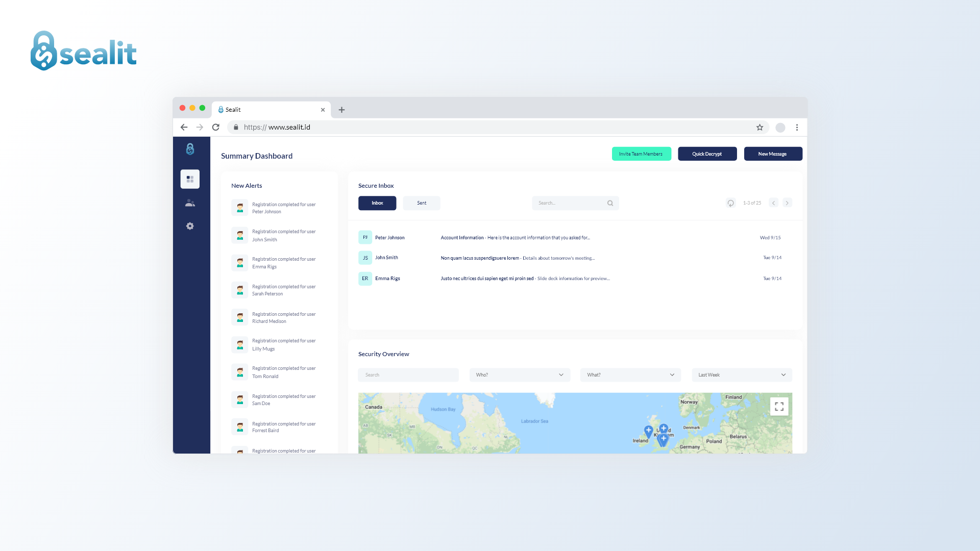Compose with the New Message button
This screenshot has height=551, width=980.
(773, 154)
